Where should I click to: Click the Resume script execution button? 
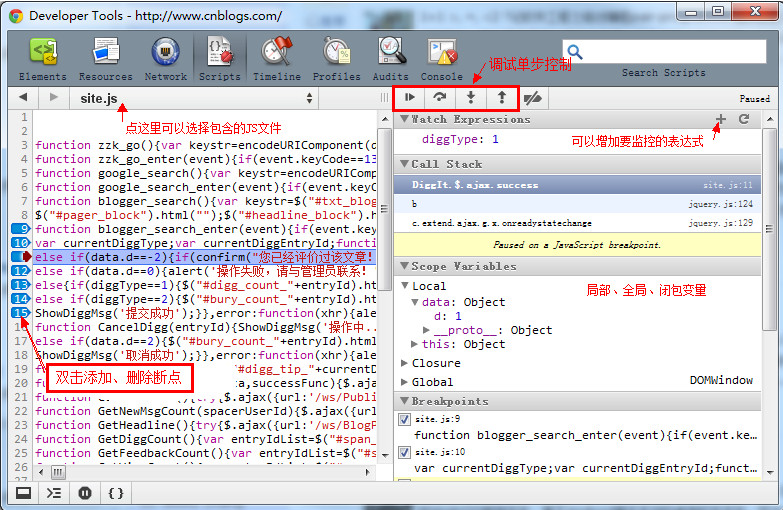(410, 98)
